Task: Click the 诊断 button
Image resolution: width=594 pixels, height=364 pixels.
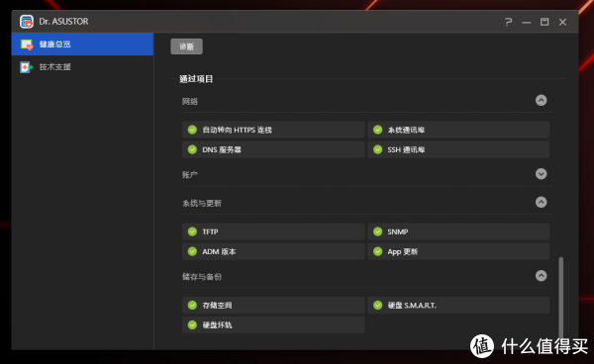Action: (x=186, y=46)
